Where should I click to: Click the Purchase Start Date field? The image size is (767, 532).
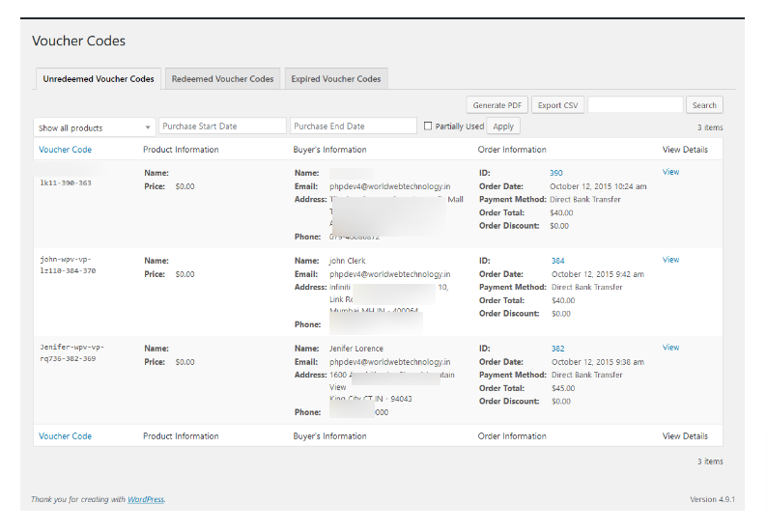(221, 126)
